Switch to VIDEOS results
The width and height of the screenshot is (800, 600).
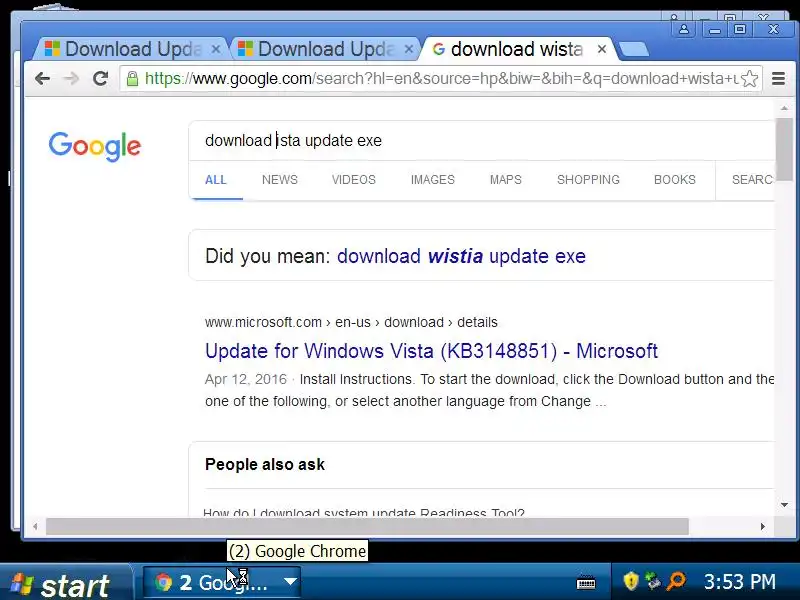tap(354, 180)
